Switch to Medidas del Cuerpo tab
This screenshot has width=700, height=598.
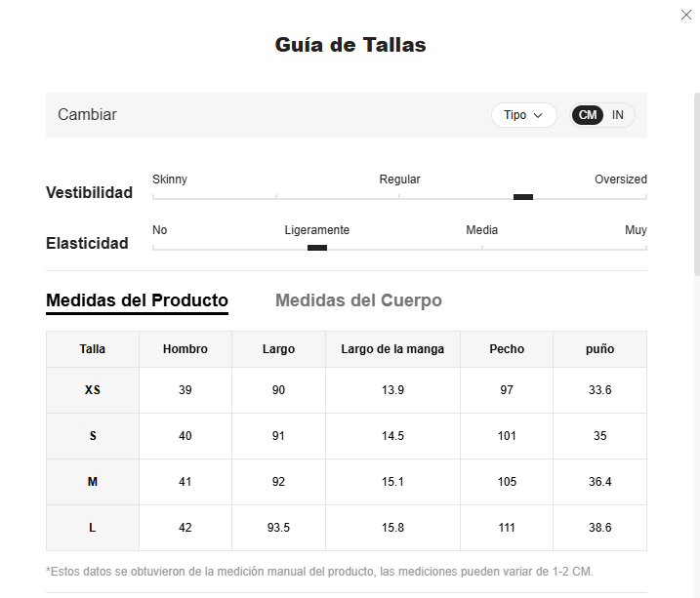(x=358, y=300)
